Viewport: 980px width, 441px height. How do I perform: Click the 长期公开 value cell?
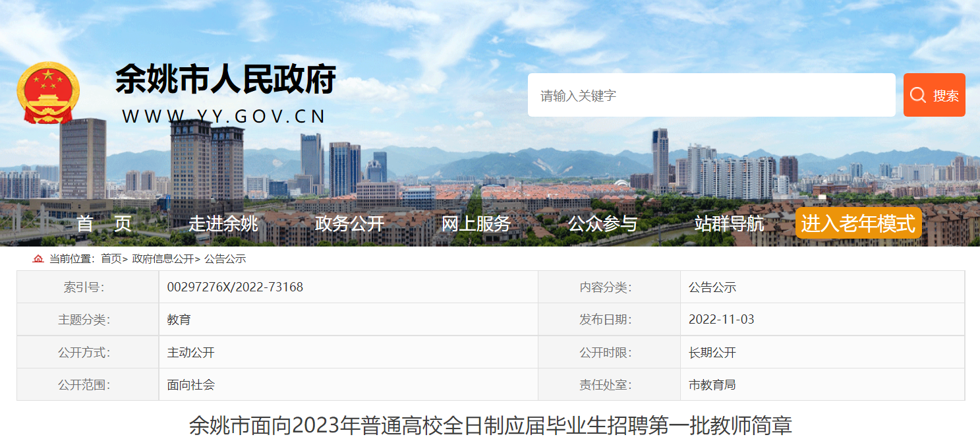tap(822, 353)
